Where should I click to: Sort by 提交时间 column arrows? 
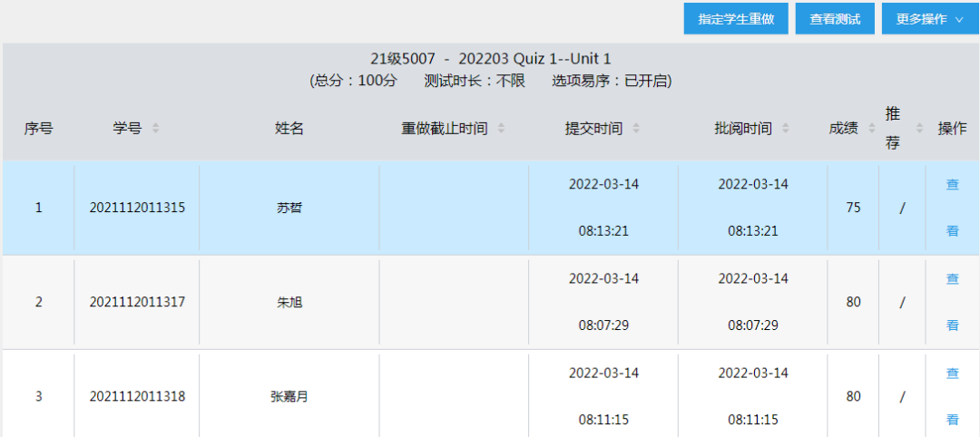click(636, 129)
